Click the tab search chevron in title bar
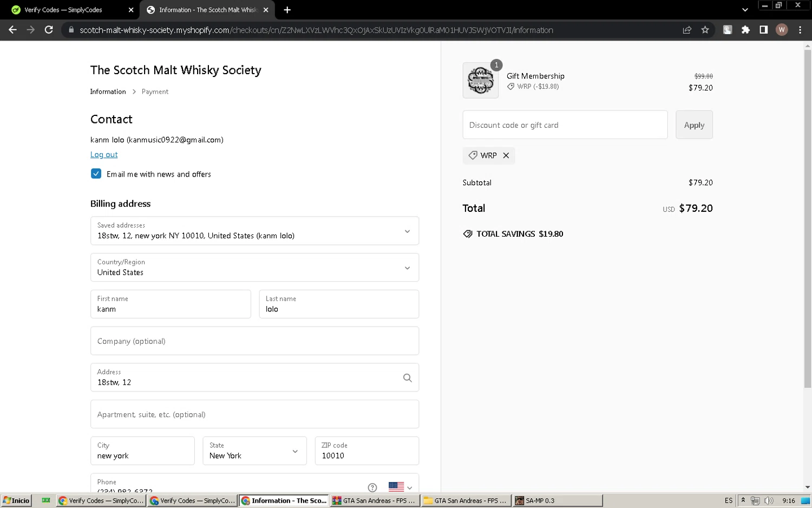This screenshot has width=812, height=508. (745, 10)
